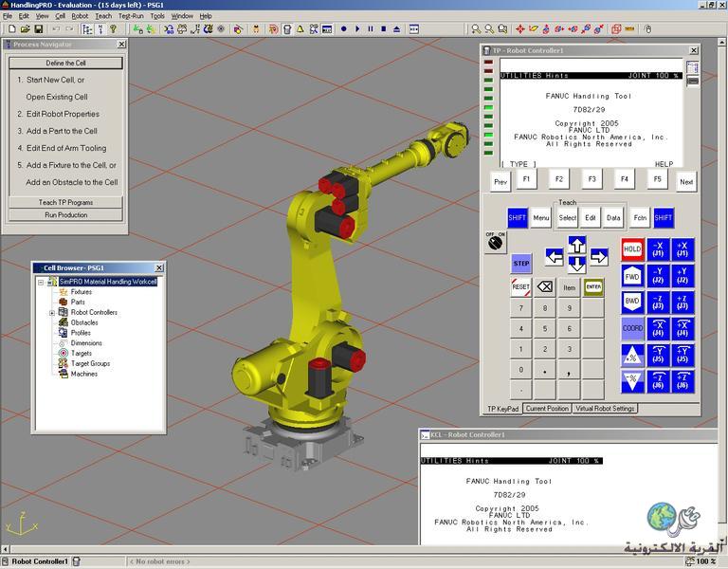This screenshot has height=569, width=728.
Task: Toggle the STEP button on pendant
Action: tap(521, 264)
